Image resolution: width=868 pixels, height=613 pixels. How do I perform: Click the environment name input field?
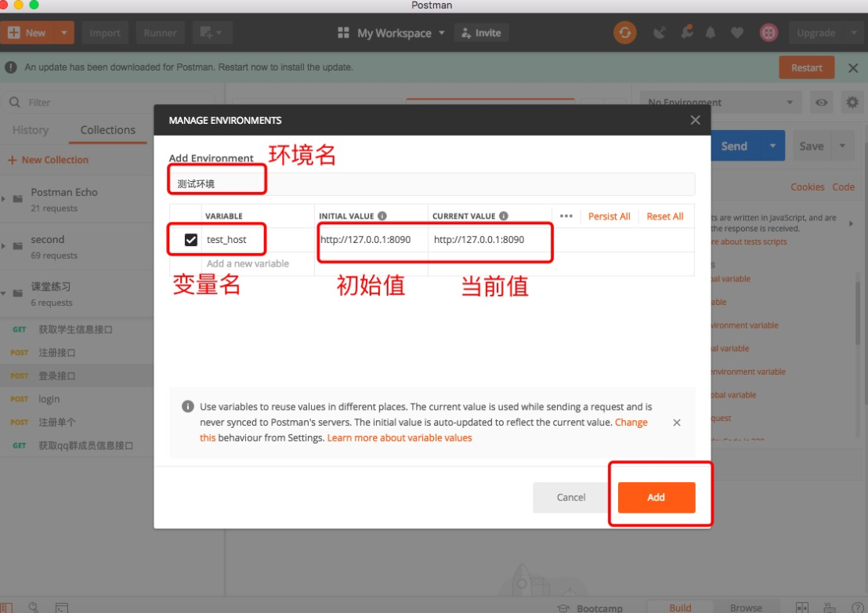click(432, 184)
